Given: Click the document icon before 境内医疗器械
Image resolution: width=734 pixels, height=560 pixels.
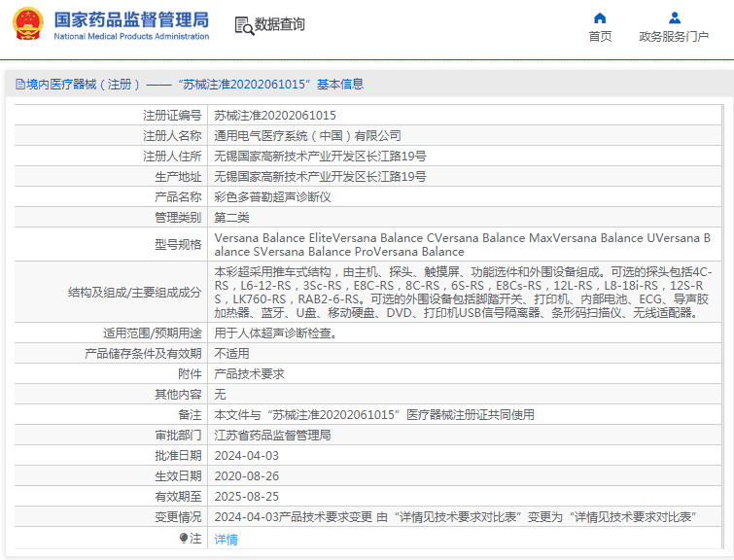Looking at the screenshot, I should (20, 85).
